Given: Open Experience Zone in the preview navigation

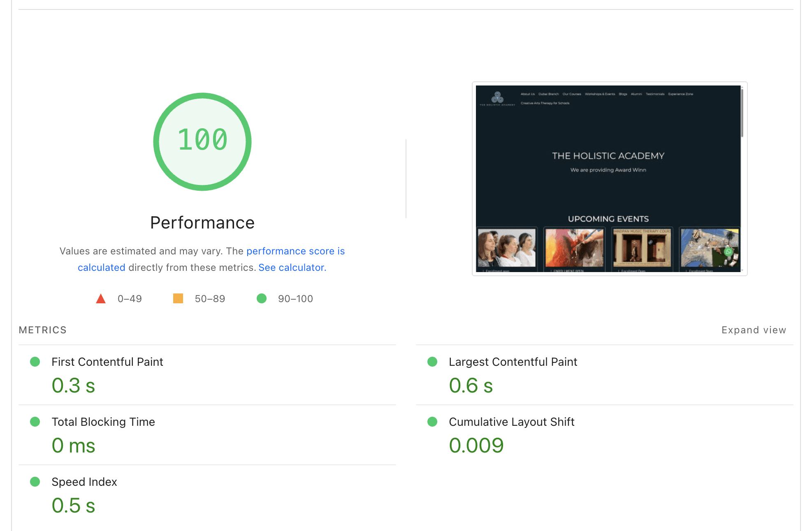Looking at the screenshot, I should pos(680,94).
